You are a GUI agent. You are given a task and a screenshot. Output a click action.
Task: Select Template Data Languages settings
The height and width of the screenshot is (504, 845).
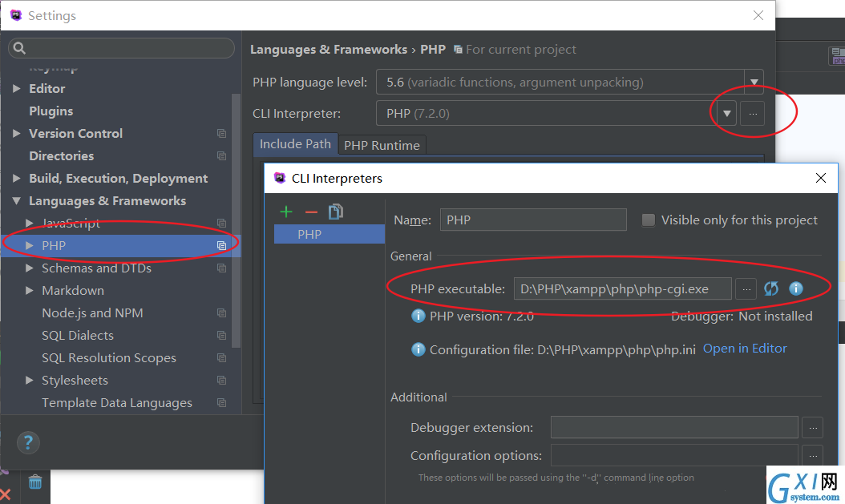(117, 403)
